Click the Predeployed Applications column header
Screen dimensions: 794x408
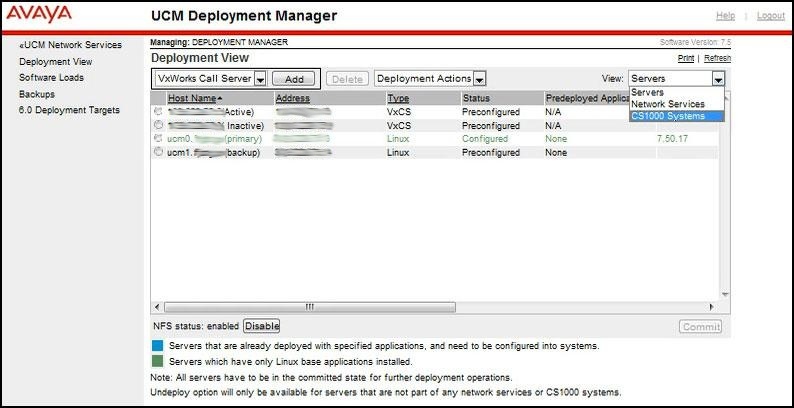coord(587,98)
